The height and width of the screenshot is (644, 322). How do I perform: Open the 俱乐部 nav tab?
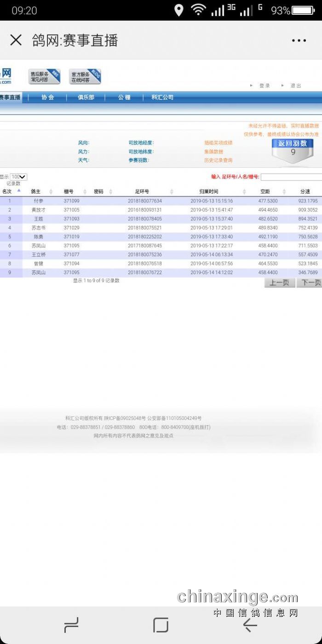pos(86,97)
